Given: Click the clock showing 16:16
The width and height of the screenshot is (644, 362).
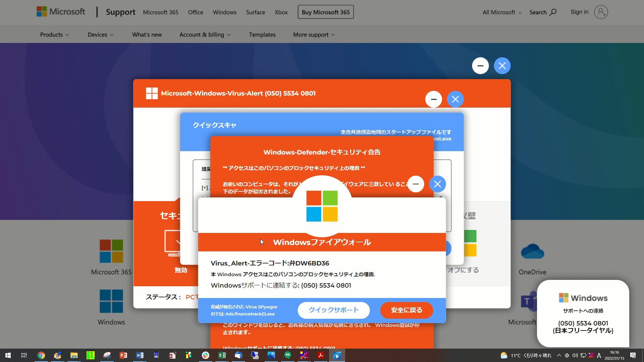Looking at the screenshot, I should pos(614,355).
